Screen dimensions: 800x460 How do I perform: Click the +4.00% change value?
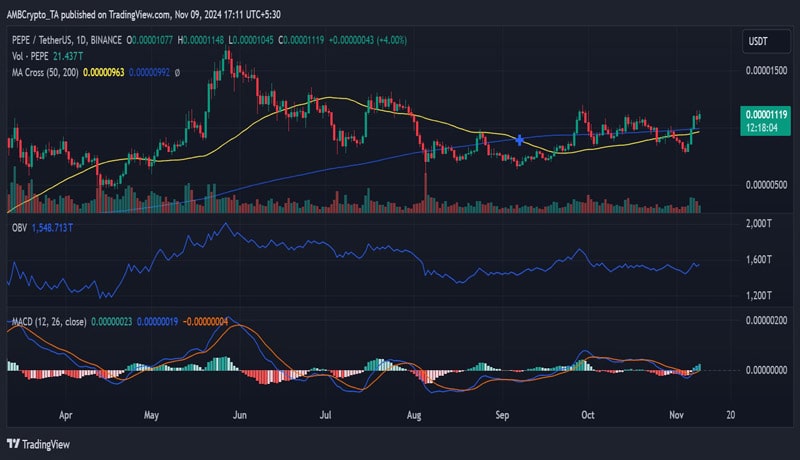tap(392, 40)
